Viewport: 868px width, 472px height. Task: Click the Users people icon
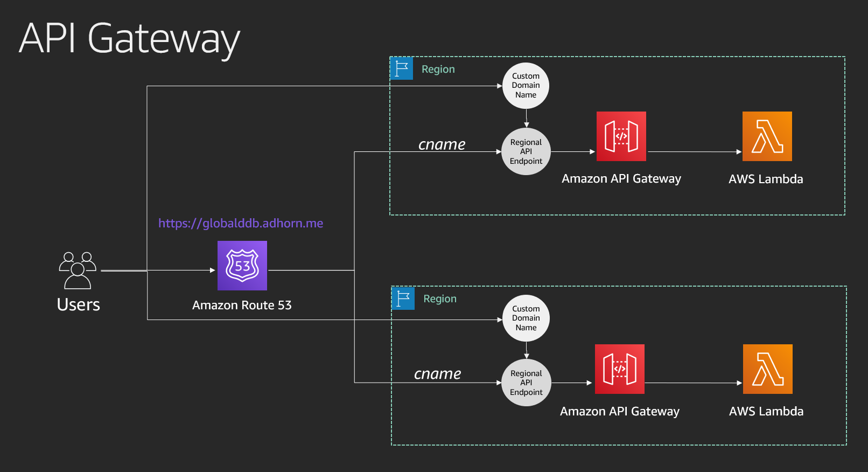(78, 270)
